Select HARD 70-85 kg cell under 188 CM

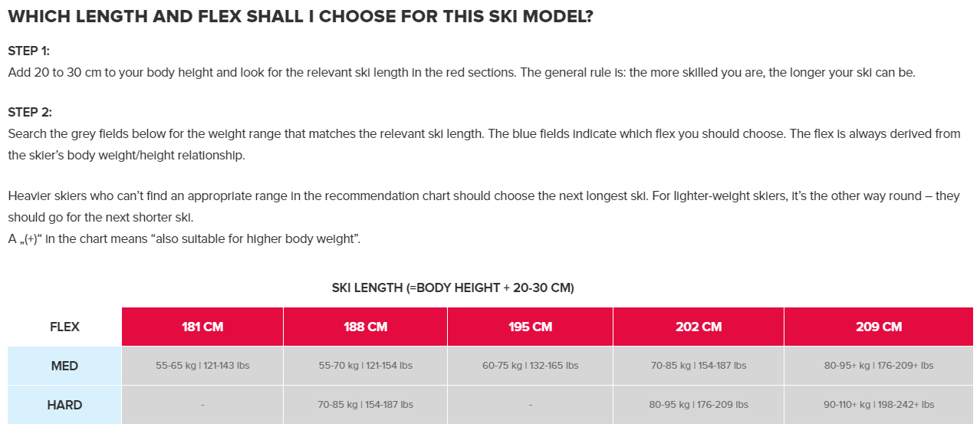click(x=365, y=405)
